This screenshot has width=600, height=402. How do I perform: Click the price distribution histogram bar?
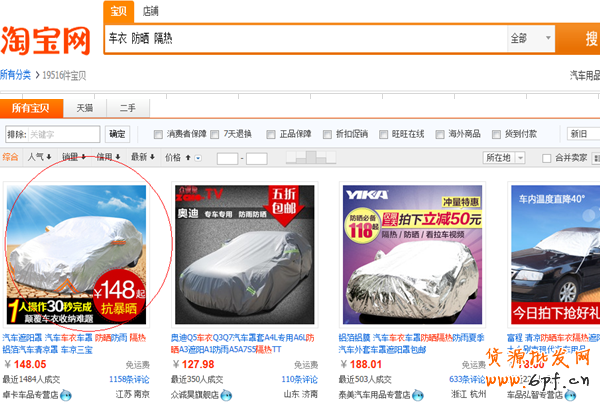pos(311,157)
